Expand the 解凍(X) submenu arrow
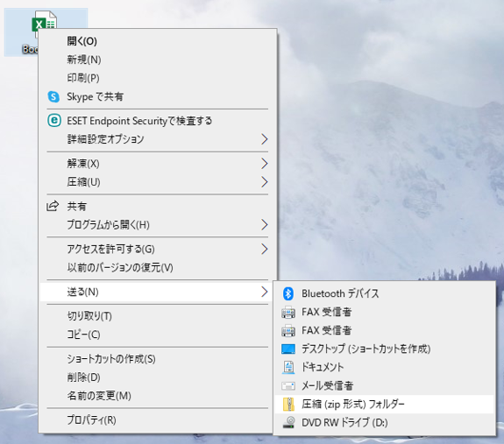Viewport: 504px width, 444px height. pos(264,164)
